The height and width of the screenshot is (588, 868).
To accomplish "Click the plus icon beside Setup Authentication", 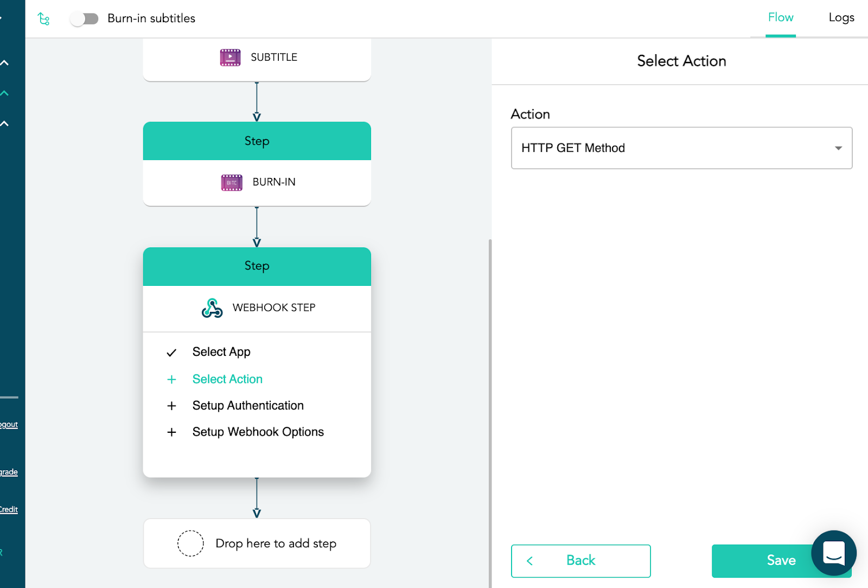I will point(171,406).
